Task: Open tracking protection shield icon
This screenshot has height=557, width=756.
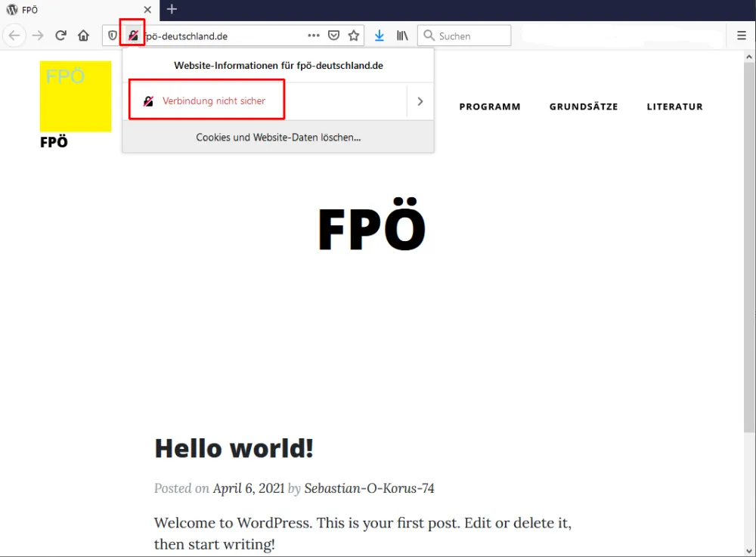Action: pyautogui.click(x=113, y=36)
